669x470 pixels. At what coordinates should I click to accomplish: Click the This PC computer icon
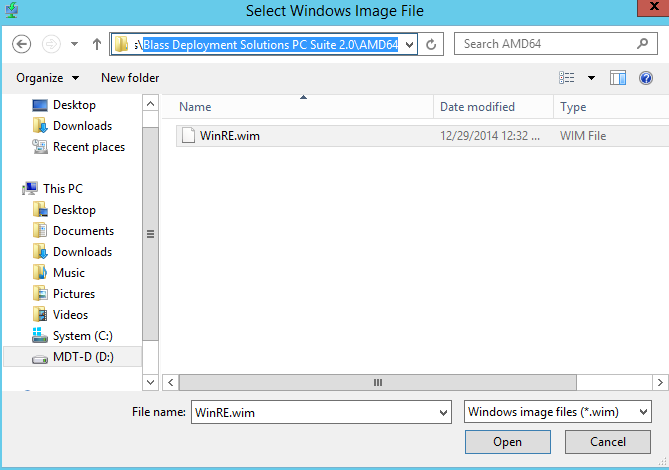click(30, 189)
